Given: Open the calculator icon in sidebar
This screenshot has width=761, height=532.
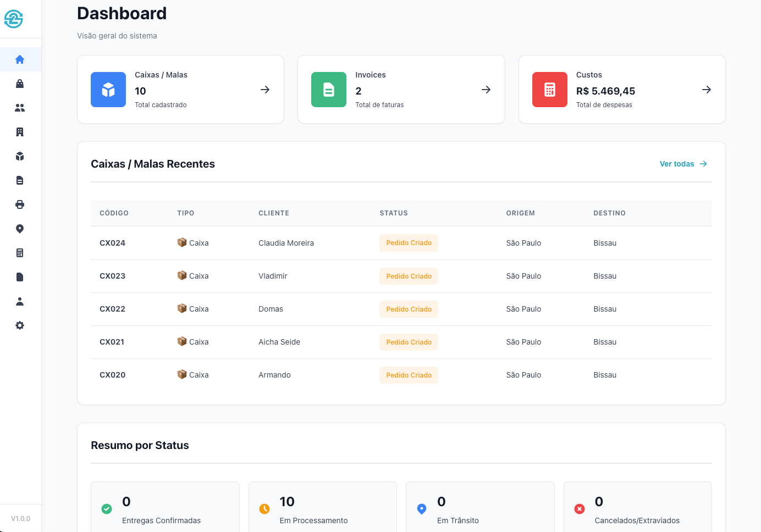Looking at the screenshot, I should coord(20,253).
